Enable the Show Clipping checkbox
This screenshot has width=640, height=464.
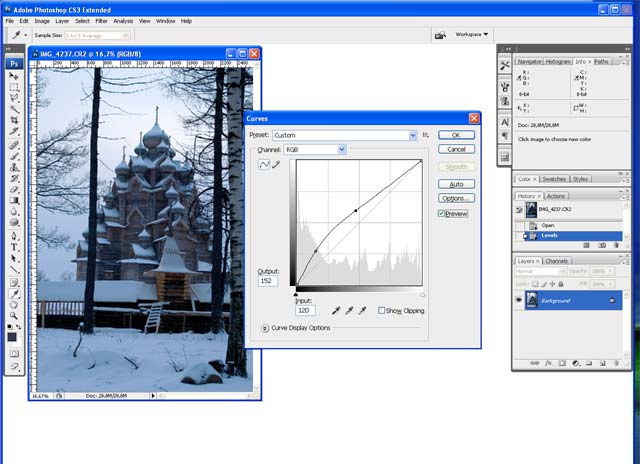(383, 311)
